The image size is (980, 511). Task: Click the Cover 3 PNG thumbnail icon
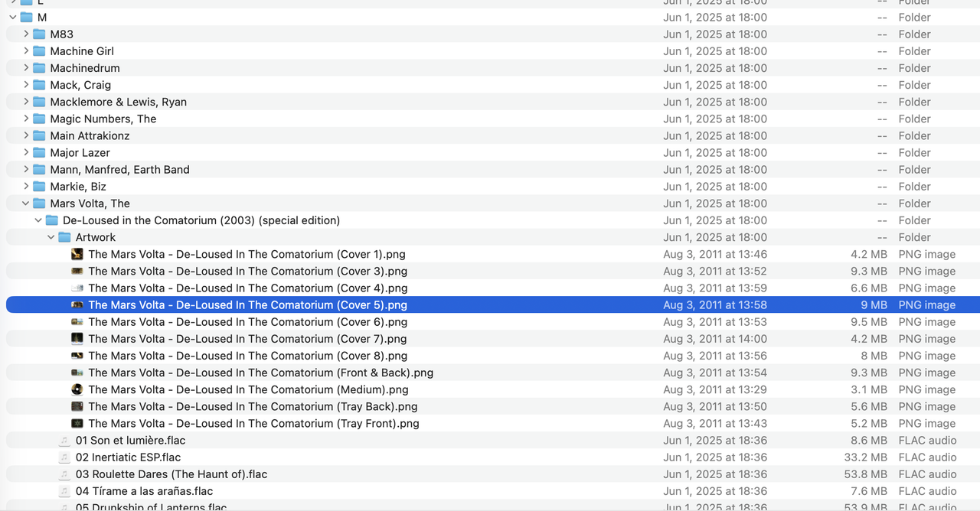pyautogui.click(x=77, y=271)
